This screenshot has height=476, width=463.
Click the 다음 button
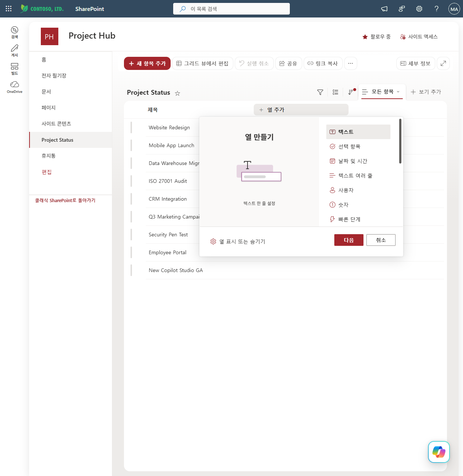349,240
